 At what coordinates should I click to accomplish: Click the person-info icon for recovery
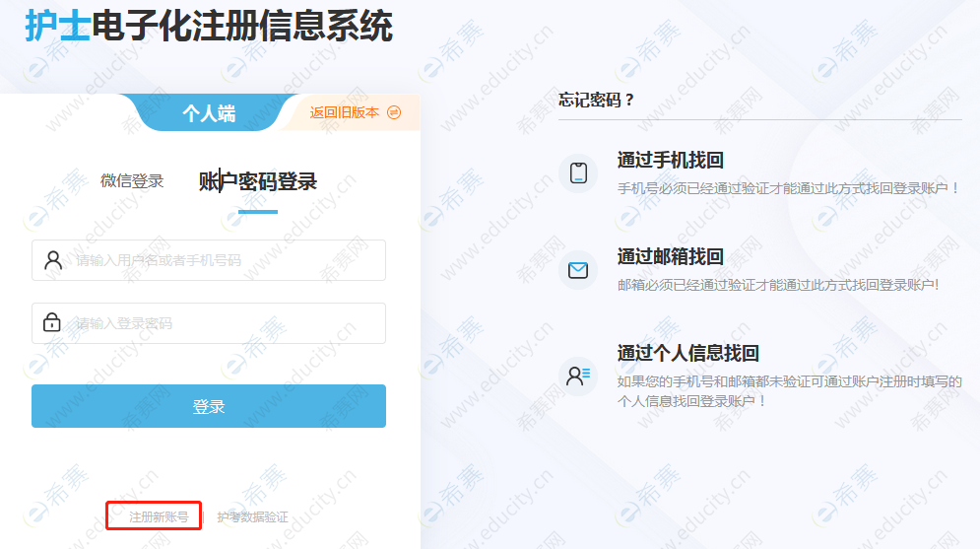[578, 376]
